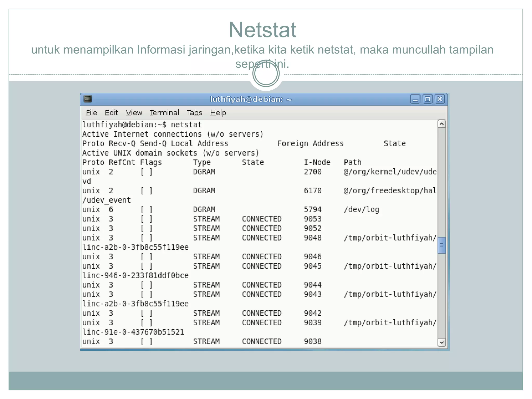The image size is (532, 399).
Task: Maximize the luthfiyah@debian terminal window
Action: tap(427, 99)
